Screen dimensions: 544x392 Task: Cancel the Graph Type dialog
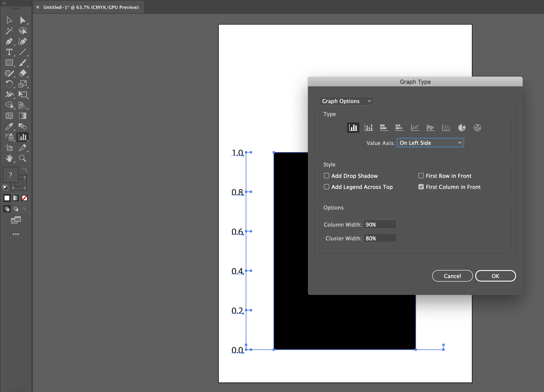452,276
